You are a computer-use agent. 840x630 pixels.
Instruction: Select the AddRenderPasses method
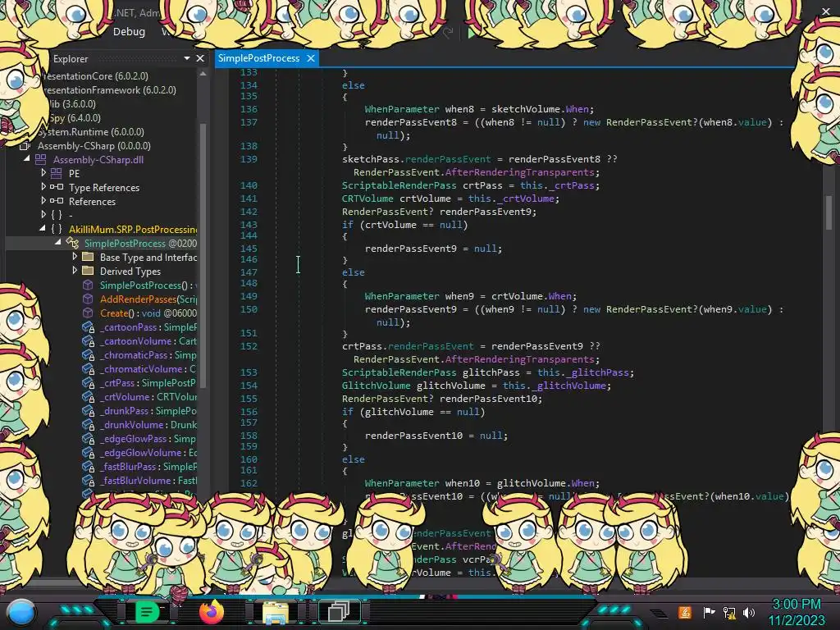tap(148, 299)
